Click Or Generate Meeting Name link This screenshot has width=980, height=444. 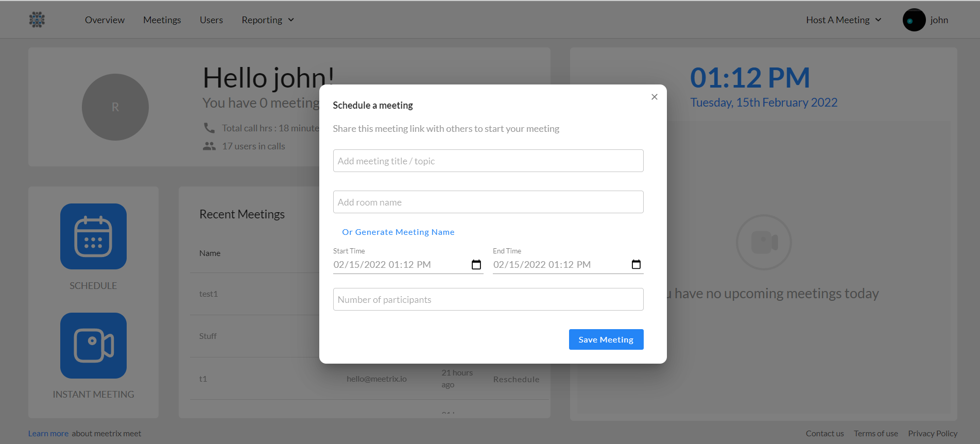point(398,232)
